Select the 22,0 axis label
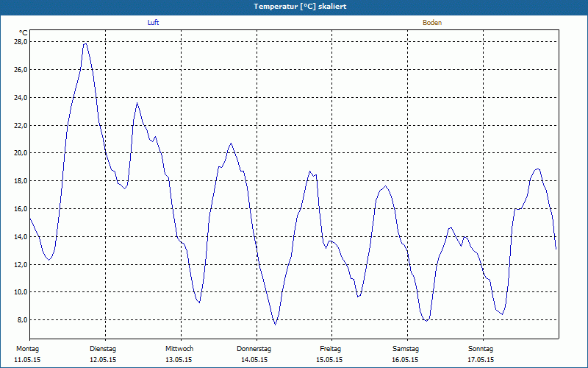 (x=21, y=125)
